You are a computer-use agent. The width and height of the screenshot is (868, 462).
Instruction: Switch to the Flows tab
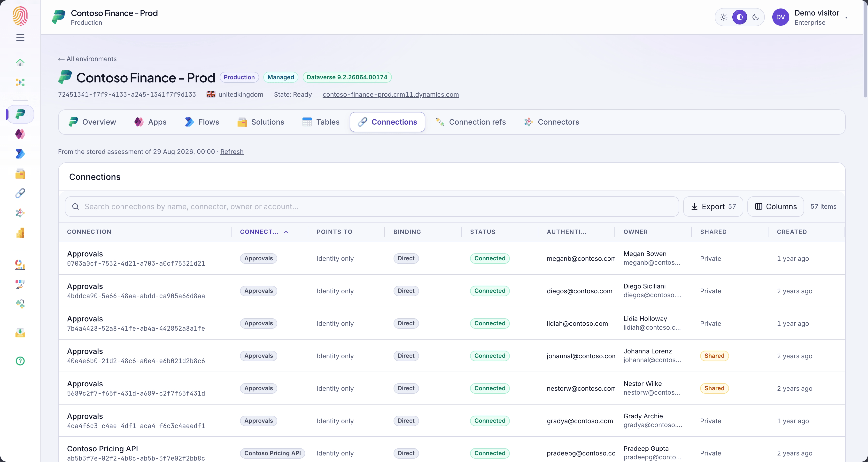tap(202, 122)
